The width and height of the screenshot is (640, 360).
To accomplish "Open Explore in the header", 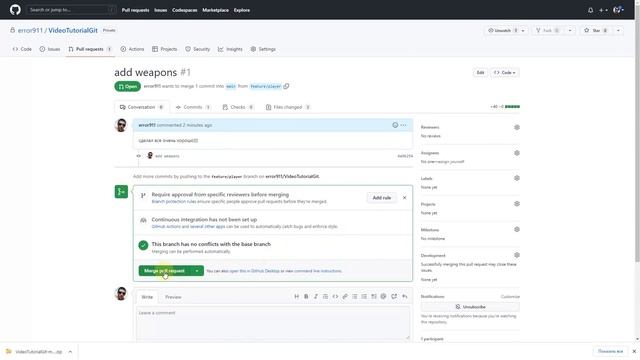I will pyautogui.click(x=242, y=10).
